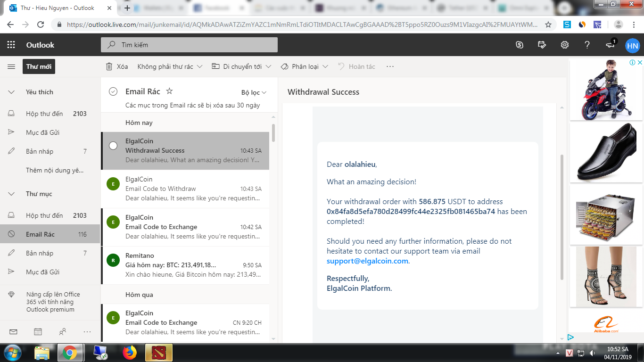
Task: Add Email Rác folder to favorites star
Action: tap(170, 91)
